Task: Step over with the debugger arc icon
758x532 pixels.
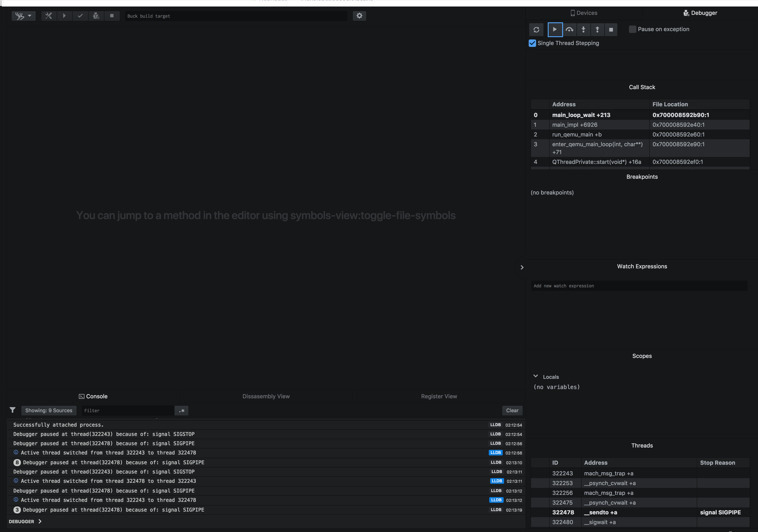Action: coord(570,29)
